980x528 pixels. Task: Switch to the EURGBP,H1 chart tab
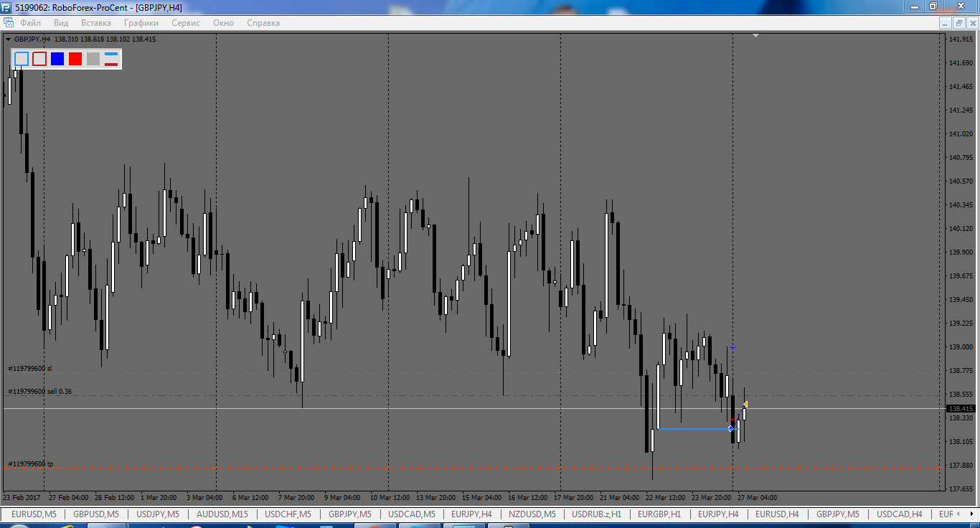coord(659,514)
